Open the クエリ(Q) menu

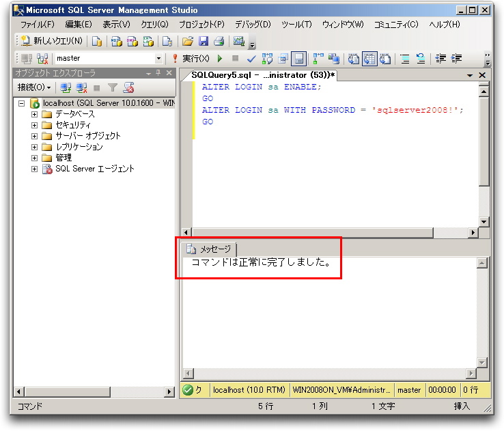154,25
